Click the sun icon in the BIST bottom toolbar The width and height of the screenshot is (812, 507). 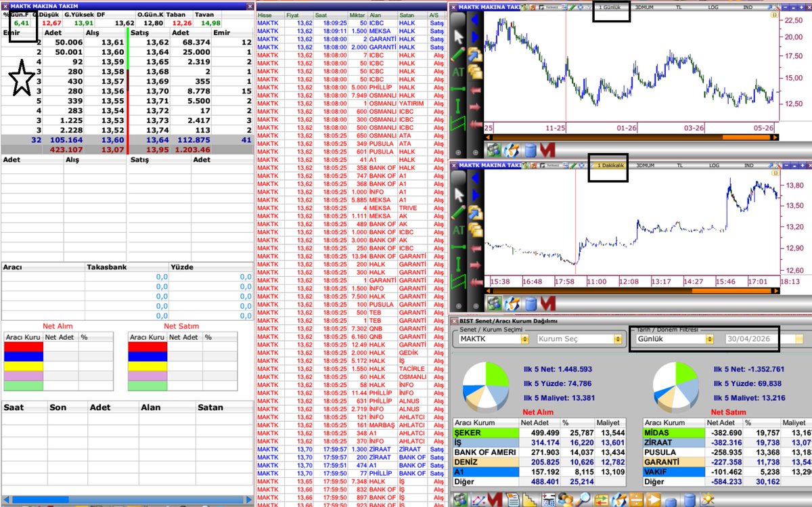coord(708,500)
